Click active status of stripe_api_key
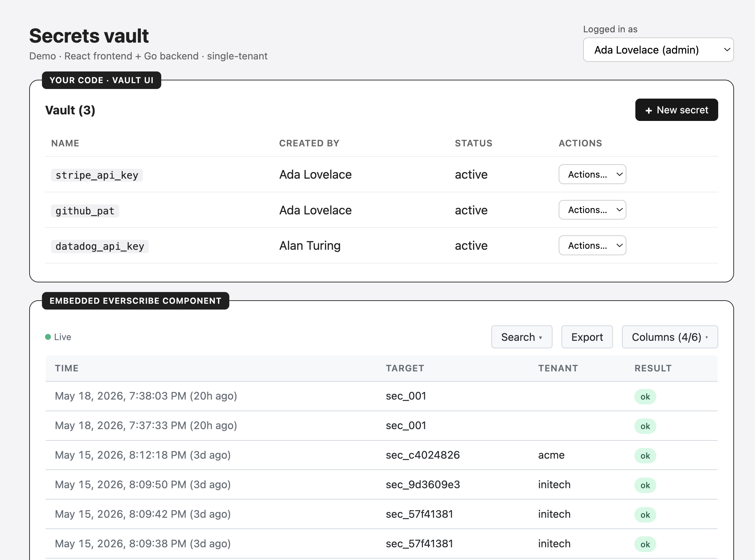 coord(471,175)
